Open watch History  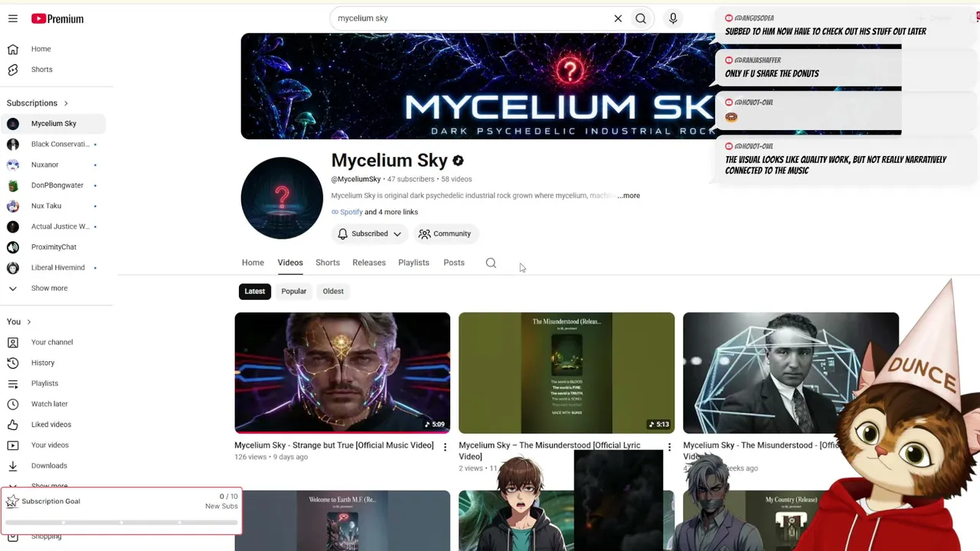tap(53, 363)
